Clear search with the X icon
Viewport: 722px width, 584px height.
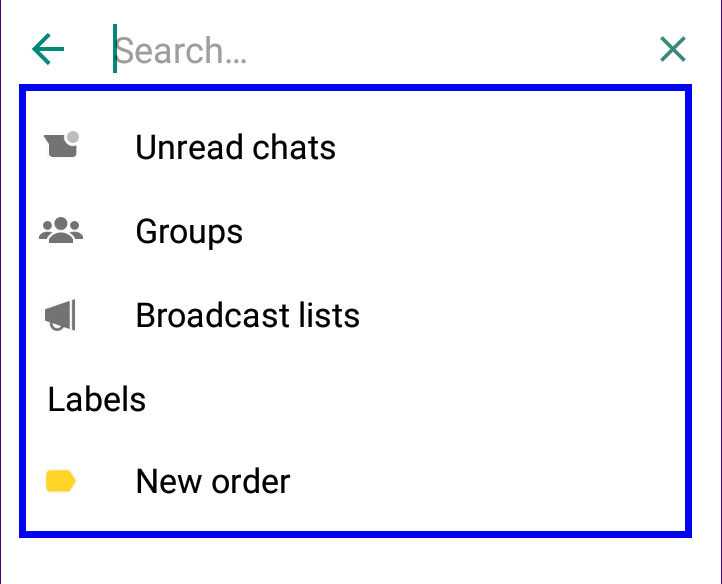pyautogui.click(x=673, y=49)
